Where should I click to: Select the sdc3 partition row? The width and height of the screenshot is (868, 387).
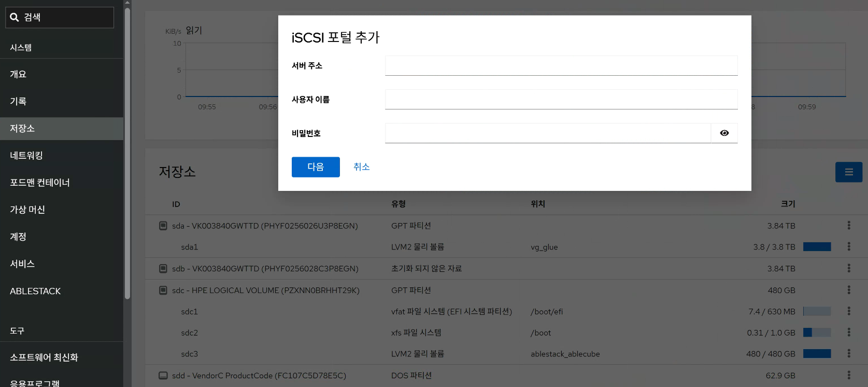tap(506, 354)
